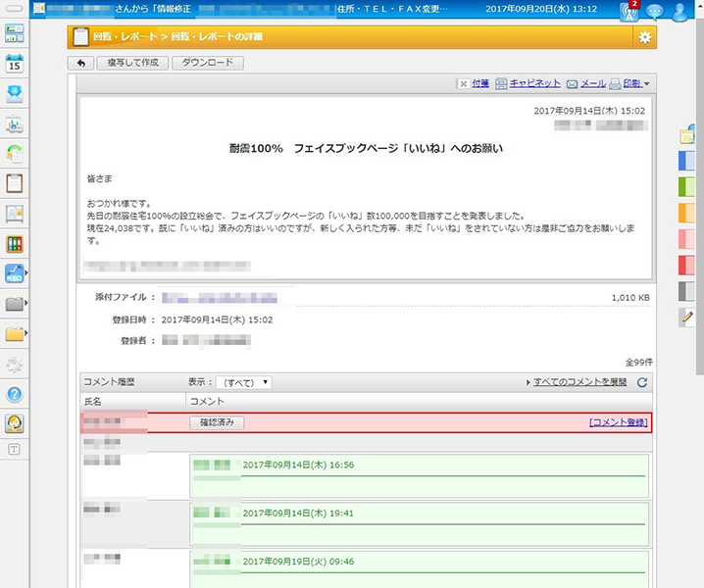Open the キャビネット link
Screen dimensions: 704x588
pyautogui.click(x=535, y=84)
